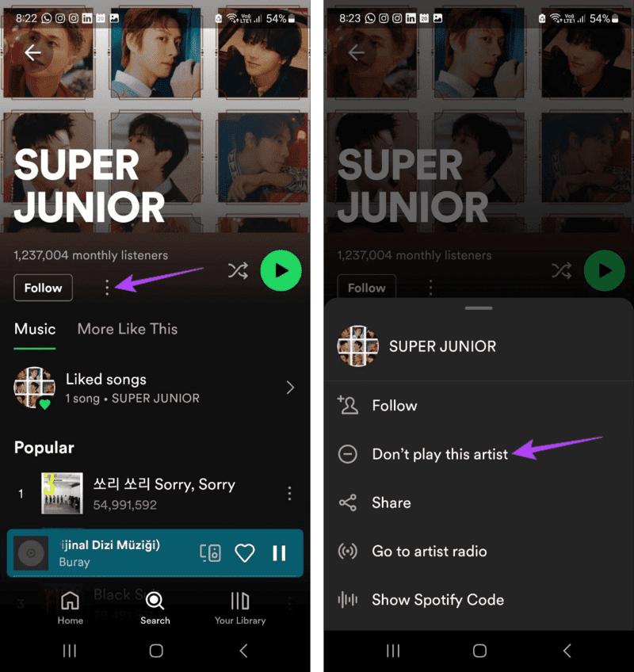This screenshot has height=672, width=634.
Task: Choose Follow in the options sheet
Action: [479, 406]
